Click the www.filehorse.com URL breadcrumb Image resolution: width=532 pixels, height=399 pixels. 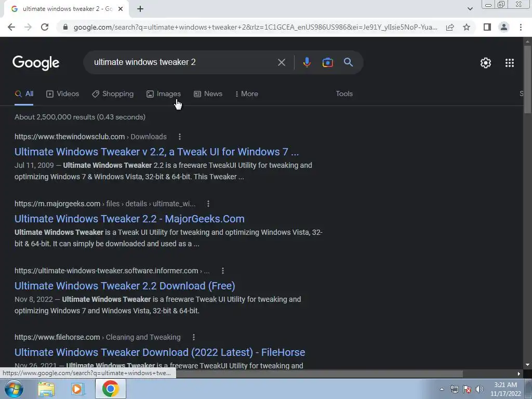(97, 337)
